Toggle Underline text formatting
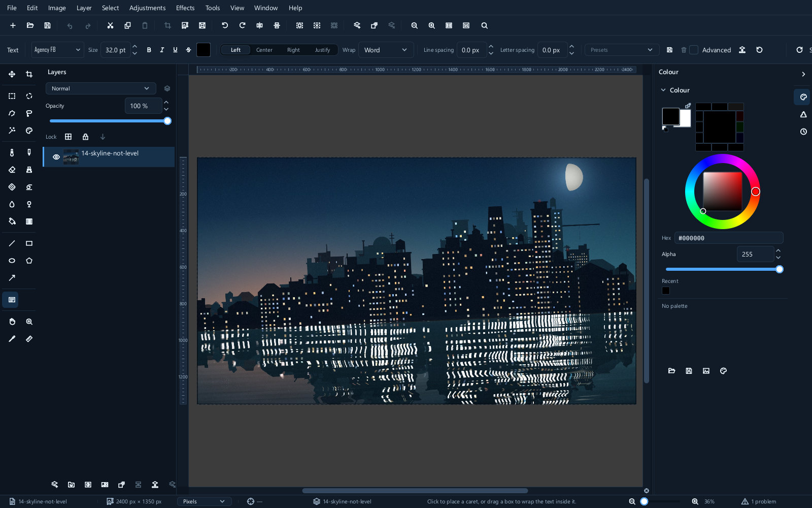This screenshot has width=812, height=508. [175, 50]
